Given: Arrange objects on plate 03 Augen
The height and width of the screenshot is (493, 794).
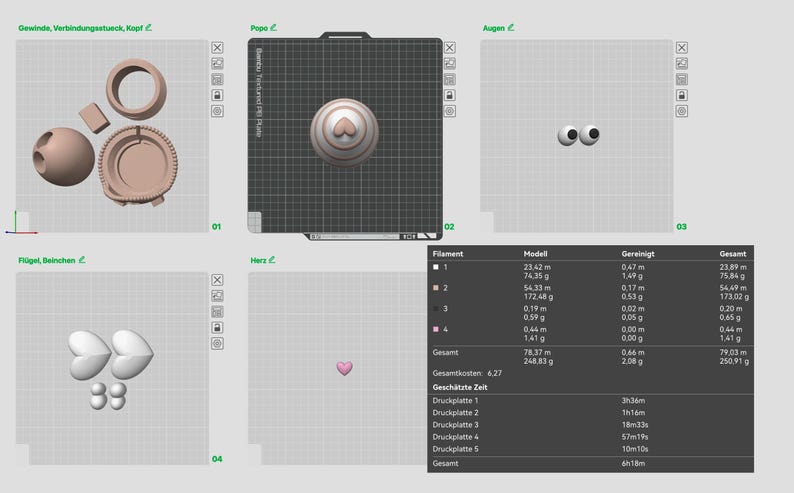Looking at the screenshot, I should [682, 79].
